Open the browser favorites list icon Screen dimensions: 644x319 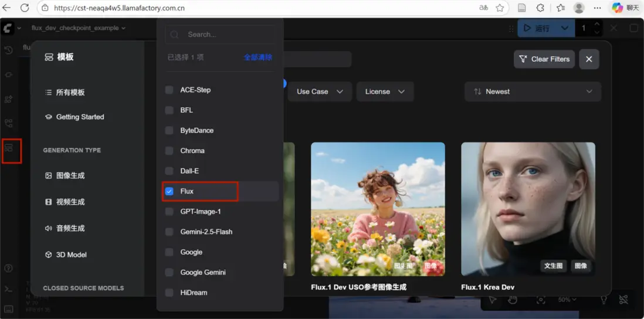click(x=560, y=8)
